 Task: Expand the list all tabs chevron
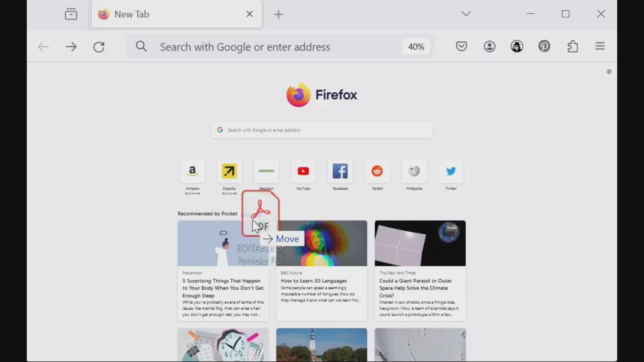(x=466, y=14)
